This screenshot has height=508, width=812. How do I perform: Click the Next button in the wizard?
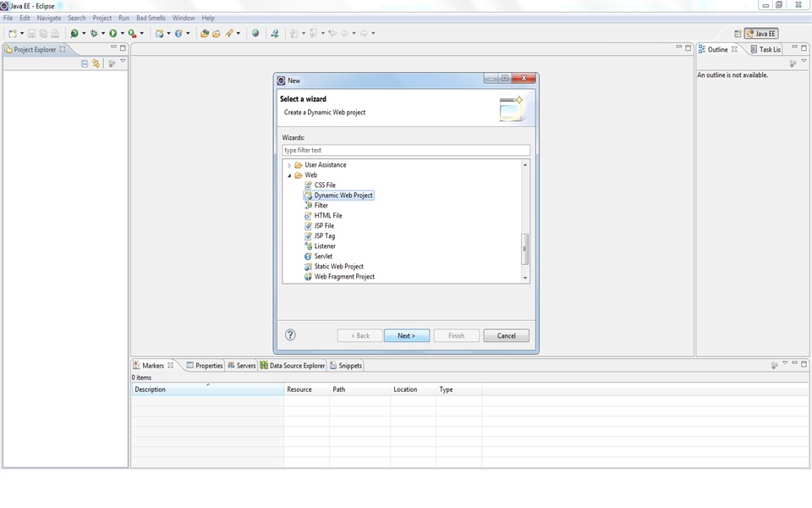pos(406,334)
